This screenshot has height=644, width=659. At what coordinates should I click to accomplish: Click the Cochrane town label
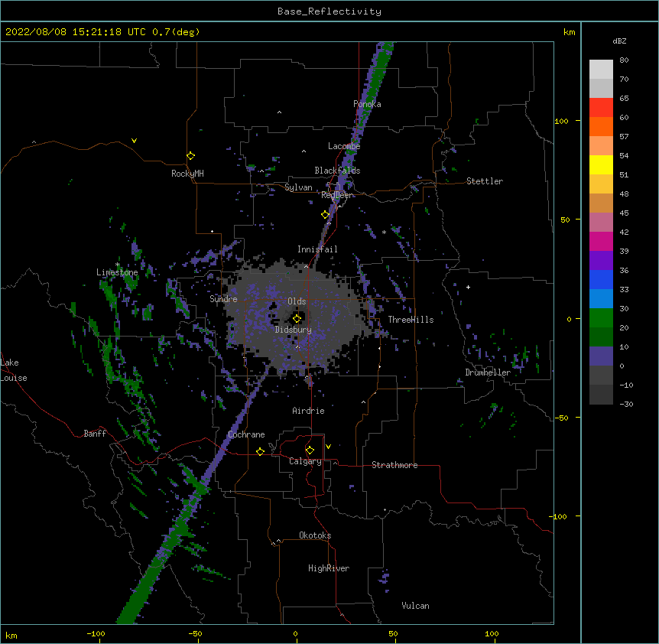[246, 434]
